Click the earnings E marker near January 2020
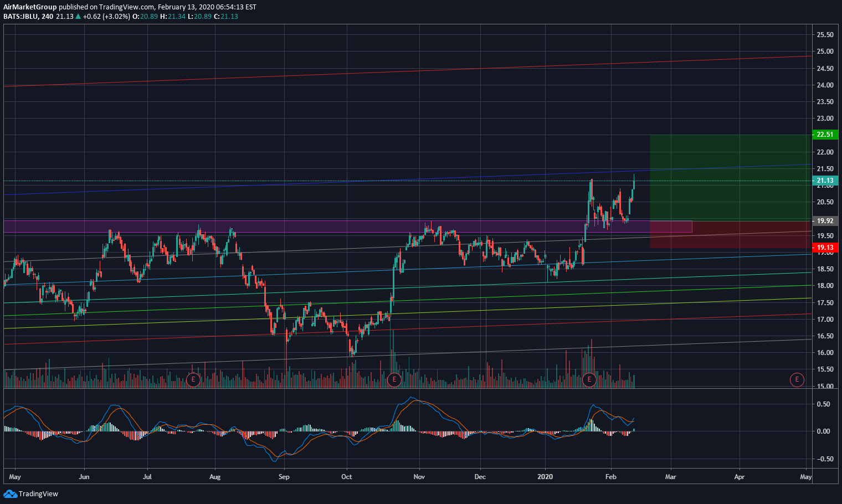Image resolution: width=842 pixels, height=504 pixels. click(x=589, y=379)
